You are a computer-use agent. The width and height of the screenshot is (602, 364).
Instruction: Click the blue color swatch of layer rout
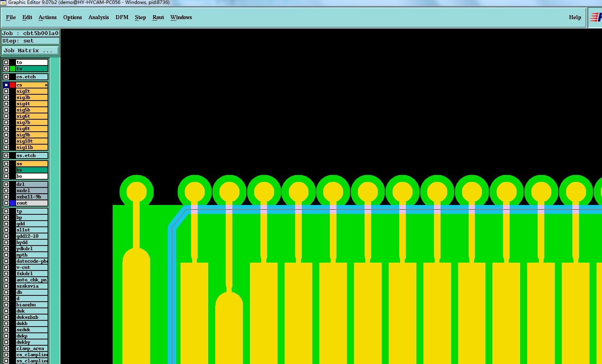pos(12,203)
